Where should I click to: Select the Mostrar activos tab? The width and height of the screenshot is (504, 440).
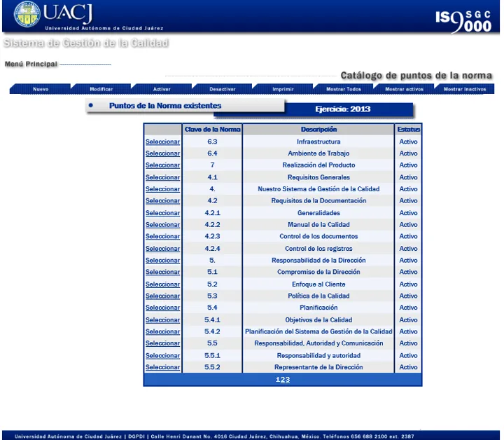(404, 89)
